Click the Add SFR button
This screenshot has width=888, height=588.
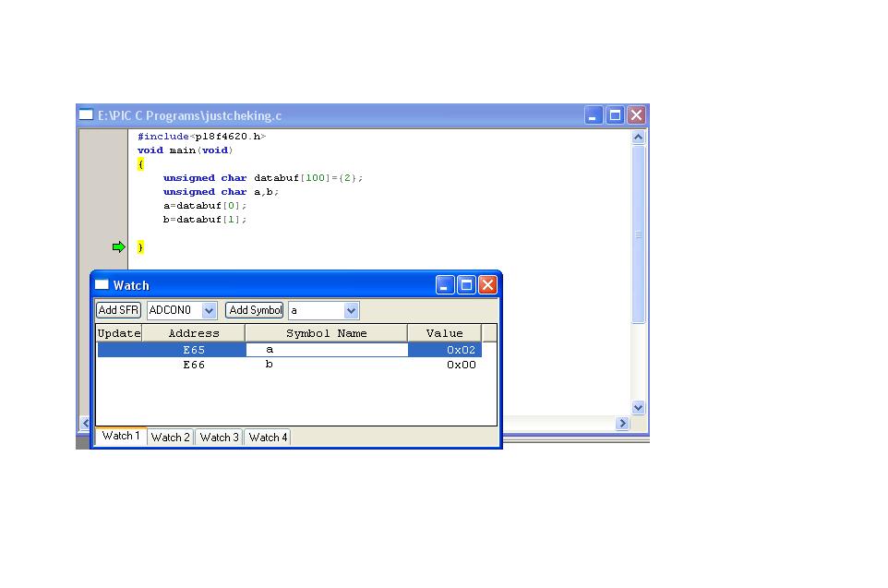coord(118,310)
